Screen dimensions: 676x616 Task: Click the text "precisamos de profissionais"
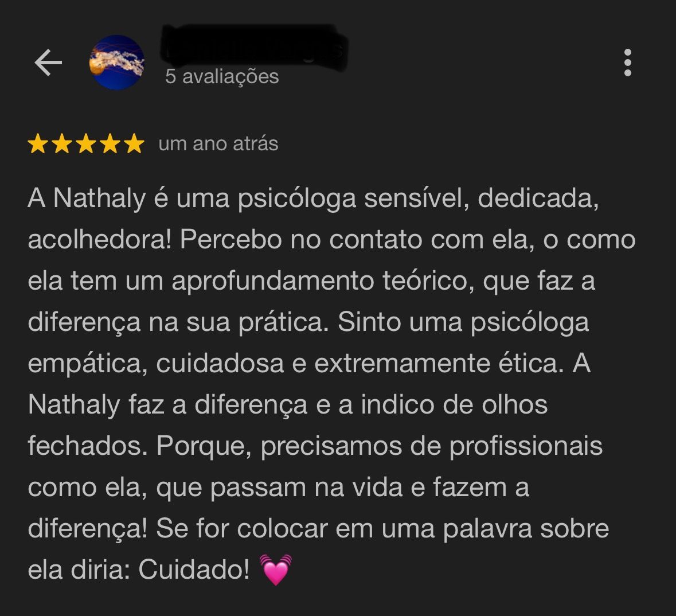click(x=432, y=446)
